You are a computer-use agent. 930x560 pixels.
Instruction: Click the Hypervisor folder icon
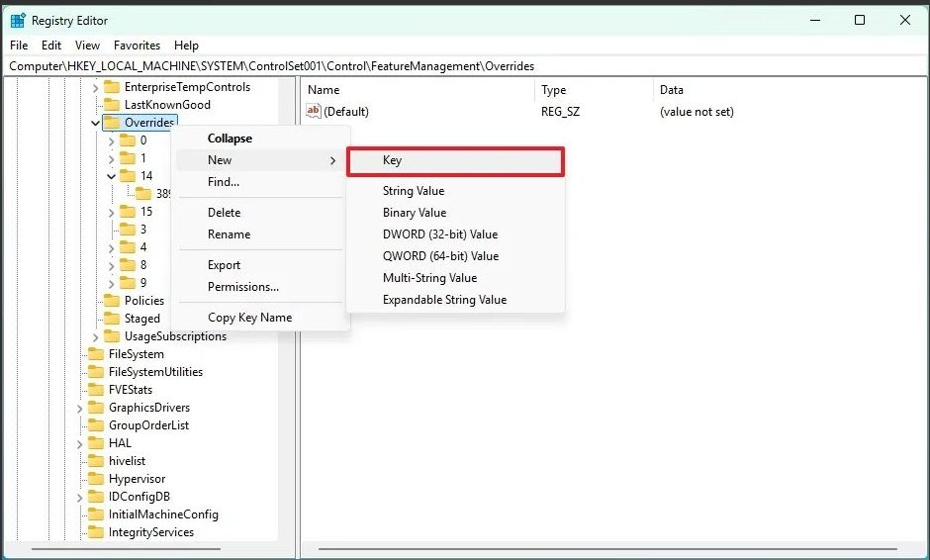(x=96, y=479)
